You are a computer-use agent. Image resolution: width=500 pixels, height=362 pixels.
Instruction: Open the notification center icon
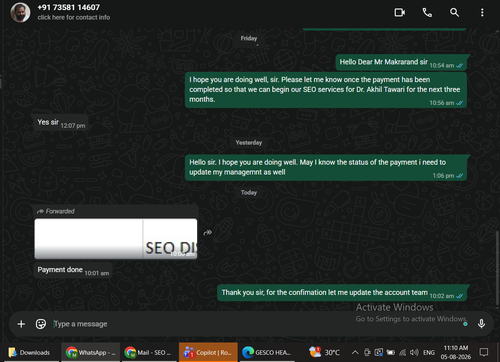[484, 352]
